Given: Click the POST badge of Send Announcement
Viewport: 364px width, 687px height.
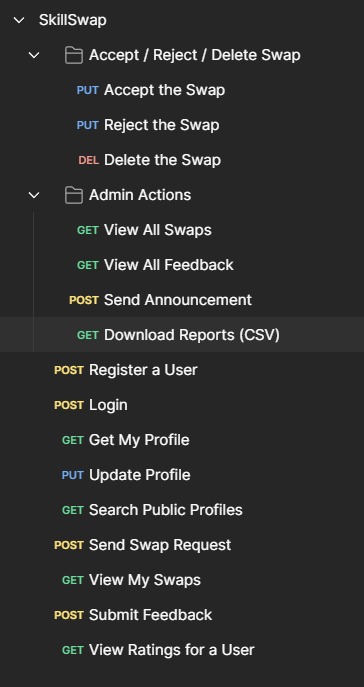Looking at the screenshot, I should point(84,300).
